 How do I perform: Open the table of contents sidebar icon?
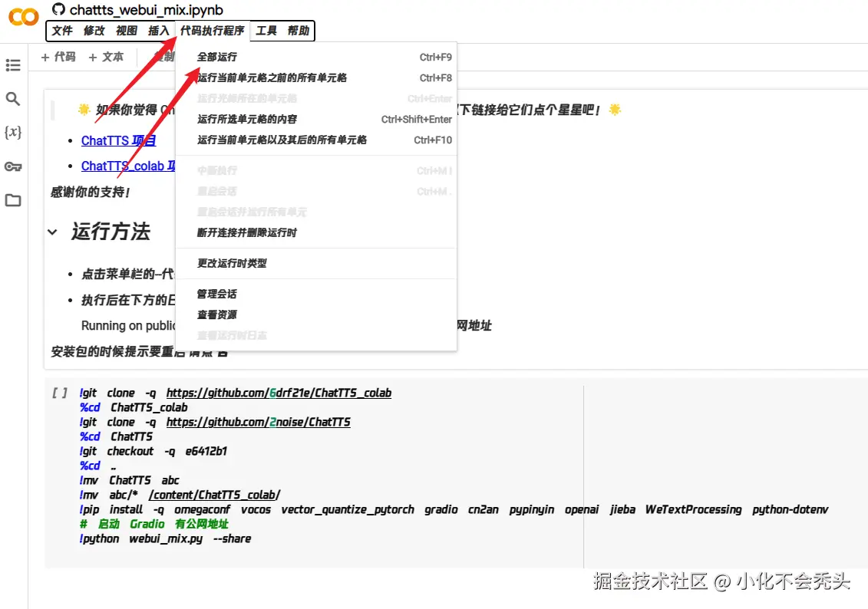13,65
